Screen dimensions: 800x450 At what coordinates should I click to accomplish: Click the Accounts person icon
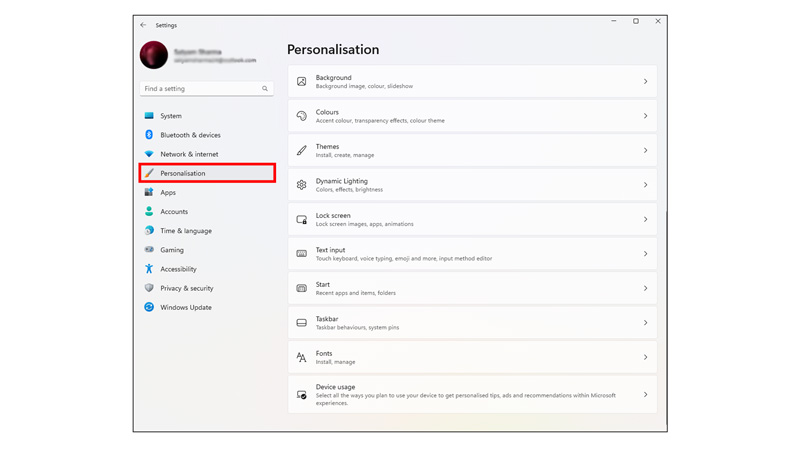pyautogui.click(x=149, y=211)
